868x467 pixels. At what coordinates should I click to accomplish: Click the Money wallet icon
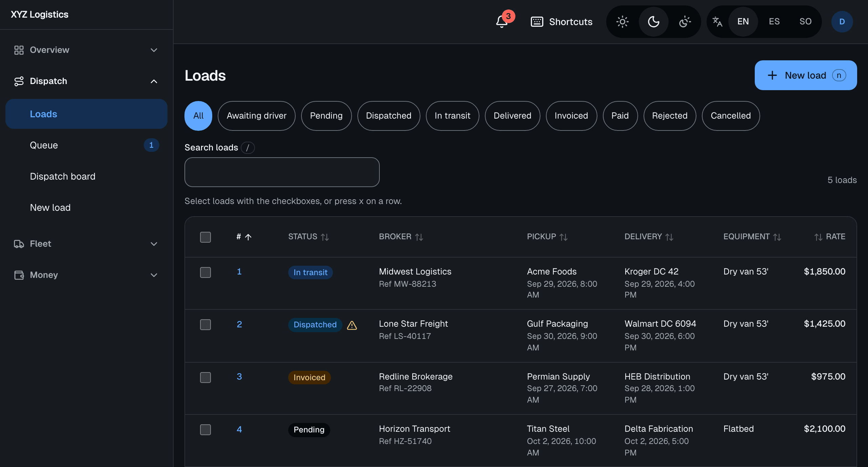pyautogui.click(x=19, y=275)
